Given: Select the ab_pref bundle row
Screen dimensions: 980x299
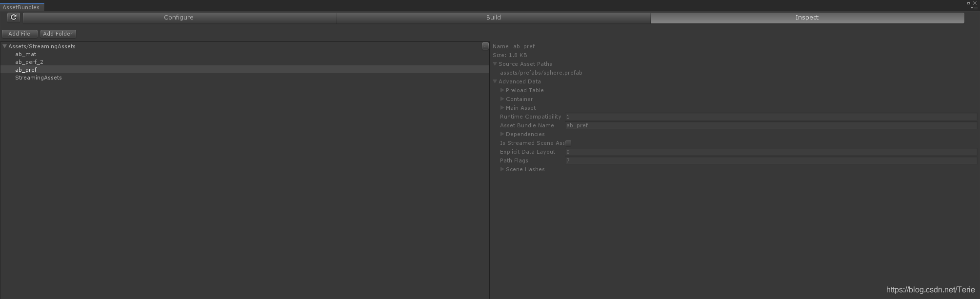Looking at the screenshot, I should point(244,70).
